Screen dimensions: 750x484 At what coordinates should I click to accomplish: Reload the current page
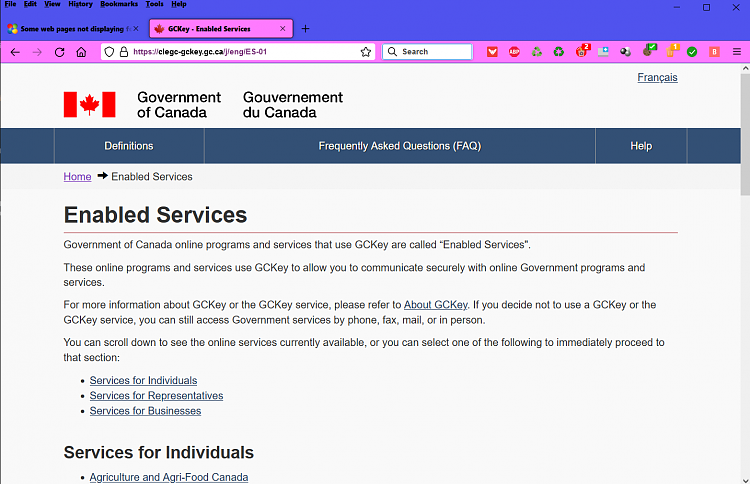tap(59, 52)
